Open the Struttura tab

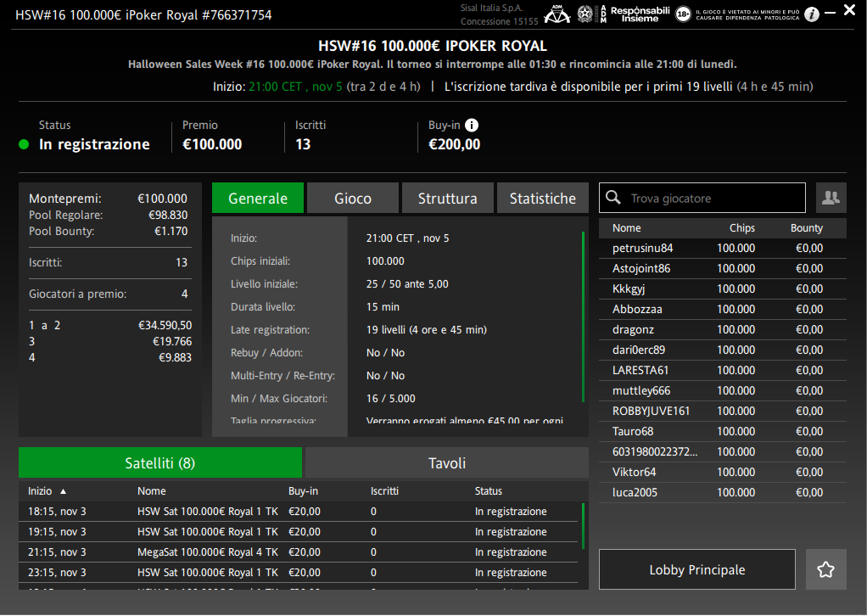(x=447, y=198)
